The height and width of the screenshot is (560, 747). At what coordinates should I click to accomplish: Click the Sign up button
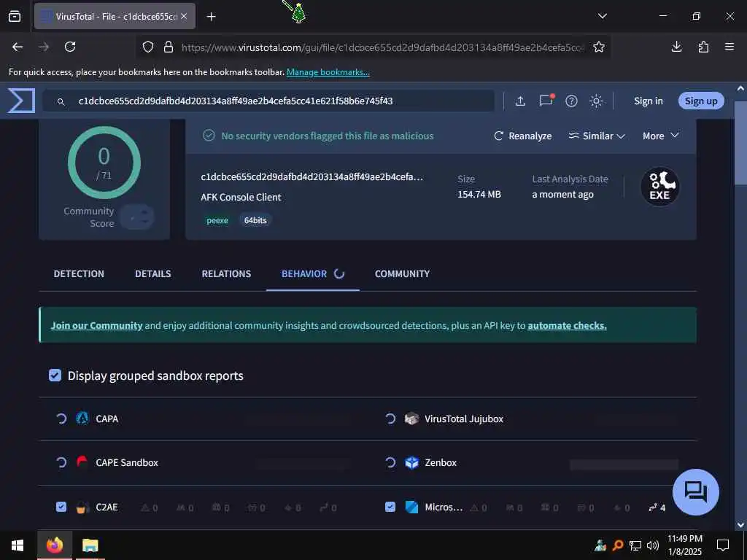pyautogui.click(x=701, y=101)
